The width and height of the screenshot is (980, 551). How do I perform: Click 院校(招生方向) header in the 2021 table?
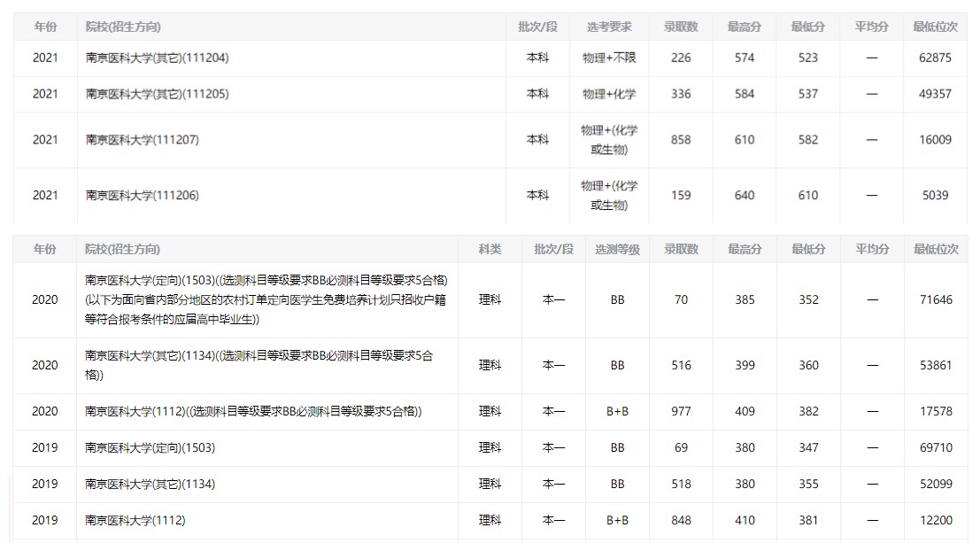[123, 27]
